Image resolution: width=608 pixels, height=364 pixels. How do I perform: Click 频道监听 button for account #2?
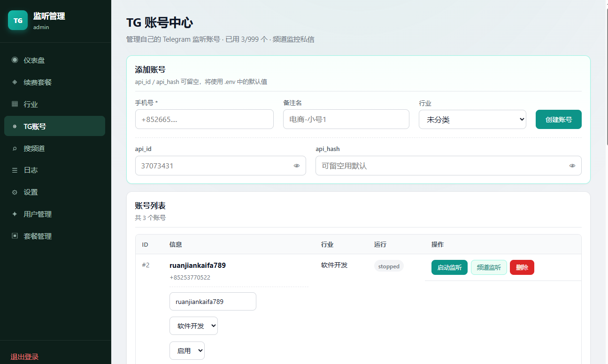click(x=489, y=267)
